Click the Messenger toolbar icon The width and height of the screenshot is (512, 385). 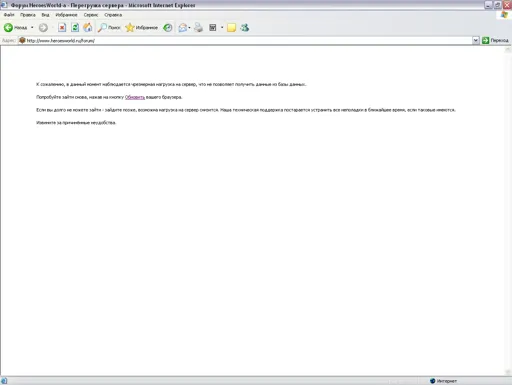[x=245, y=28]
